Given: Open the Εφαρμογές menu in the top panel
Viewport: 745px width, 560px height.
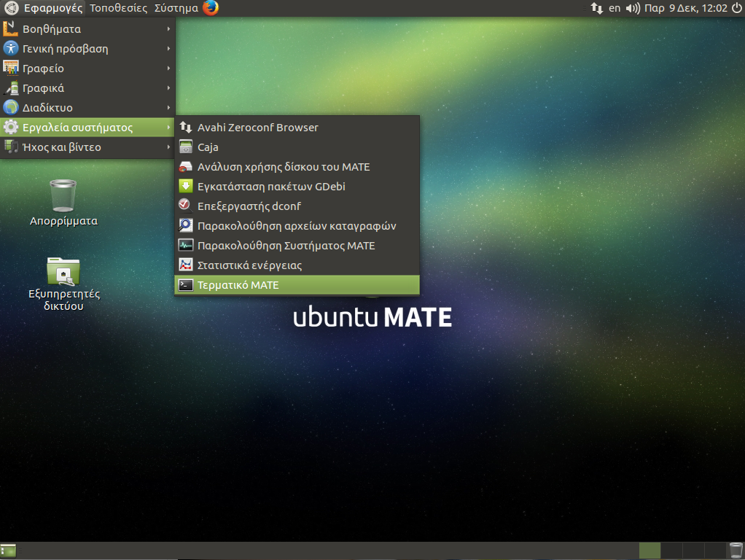Looking at the screenshot, I should click(44, 8).
